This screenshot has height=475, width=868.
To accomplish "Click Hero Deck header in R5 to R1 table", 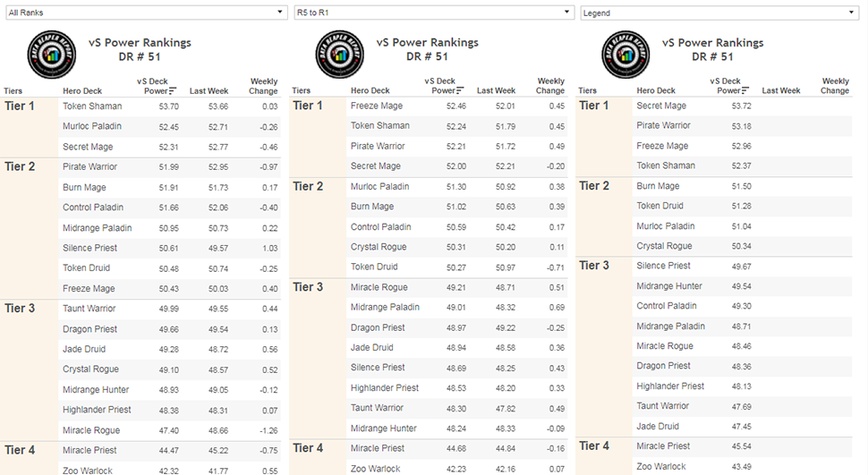I will [x=370, y=90].
